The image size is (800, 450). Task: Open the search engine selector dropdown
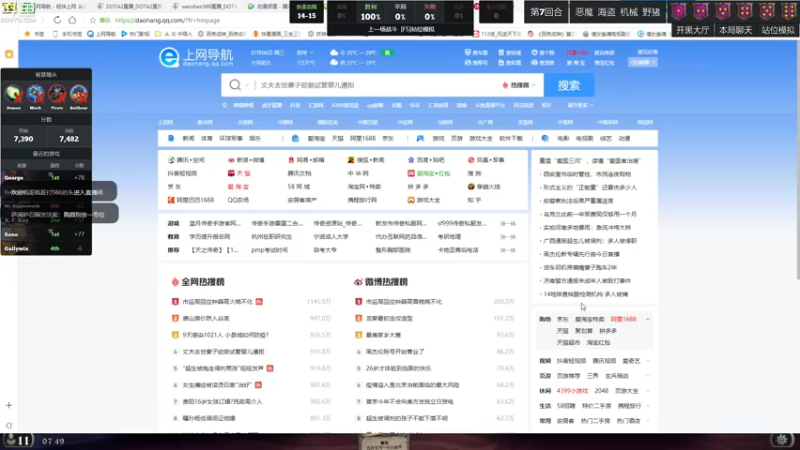point(238,85)
